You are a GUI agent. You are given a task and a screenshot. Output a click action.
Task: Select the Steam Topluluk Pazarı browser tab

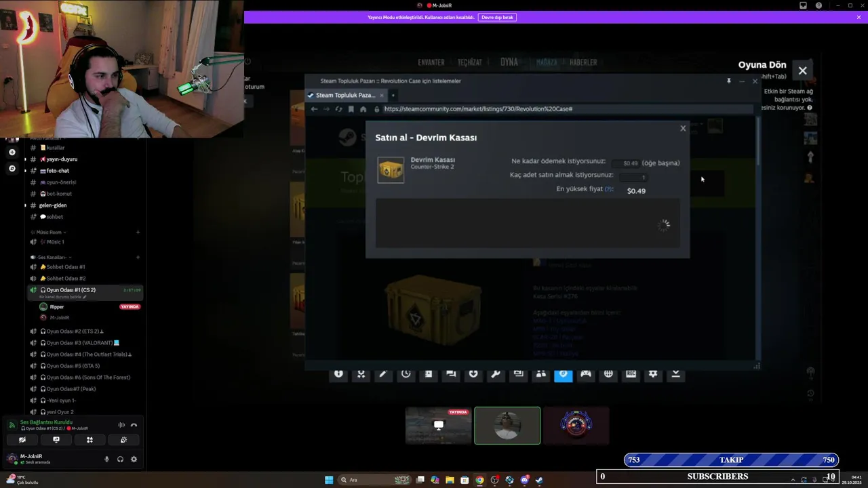tap(346, 95)
